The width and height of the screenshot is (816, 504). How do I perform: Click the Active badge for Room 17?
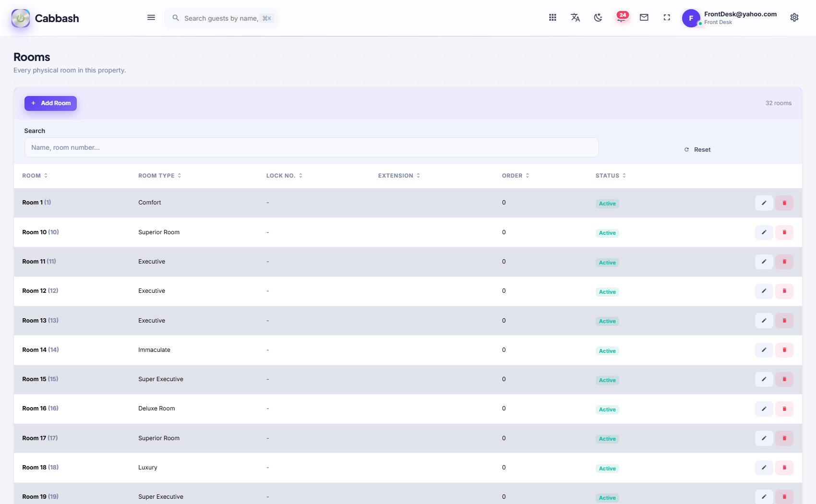[x=607, y=439]
